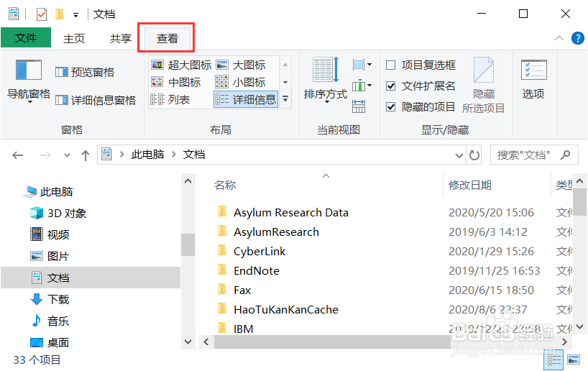
Task: Switch to the Home (主页) tab
Action: (74, 38)
